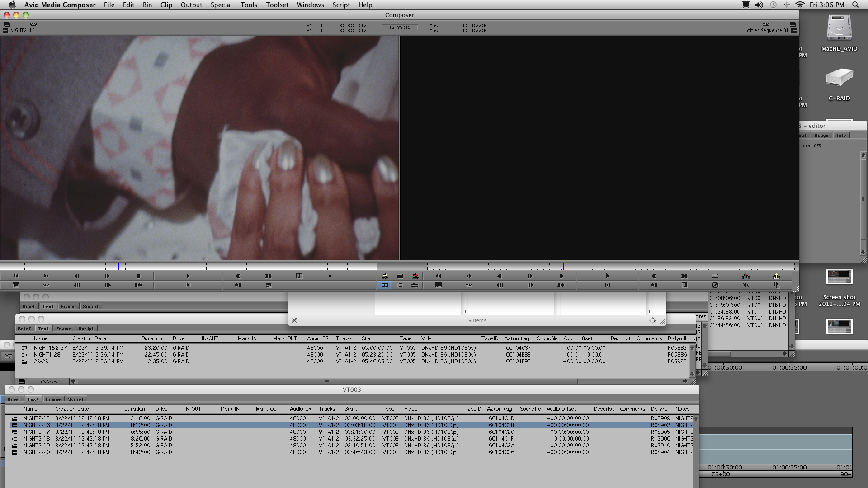Click the Duration column header in VT003 bin

click(x=134, y=409)
